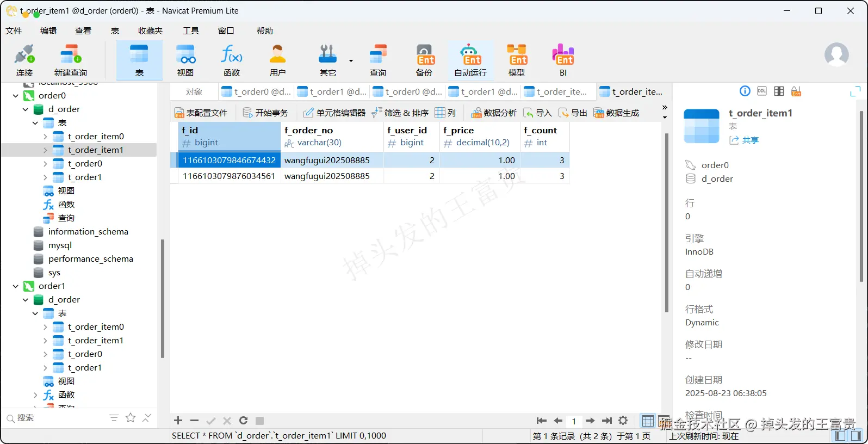This screenshot has height=444, width=868.
Task: Expand t_order1 under the order0 connection
Action: pos(45,177)
